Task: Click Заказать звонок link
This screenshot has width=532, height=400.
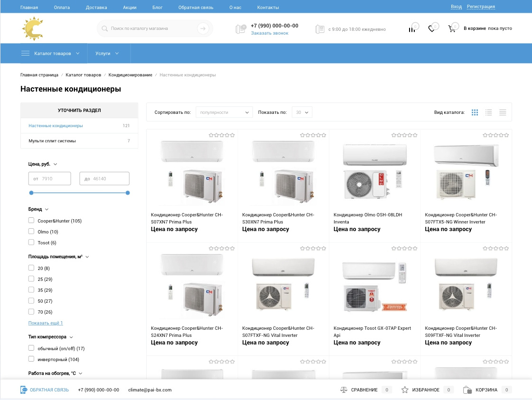Action: click(x=270, y=33)
